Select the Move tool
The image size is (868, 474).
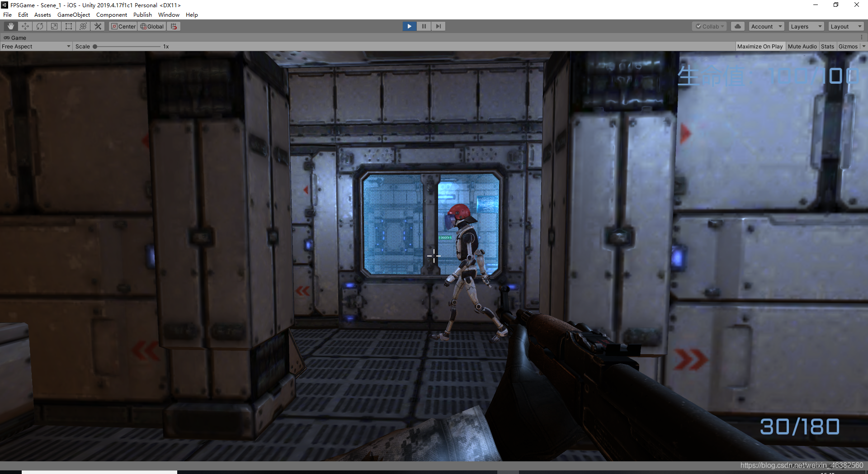25,26
